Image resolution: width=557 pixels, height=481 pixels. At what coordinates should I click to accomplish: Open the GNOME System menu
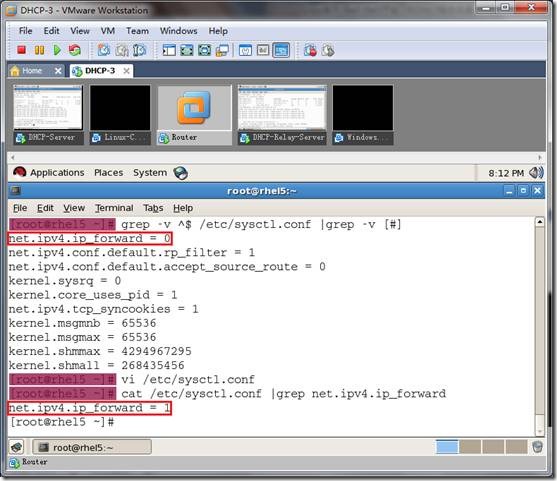point(150,173)
